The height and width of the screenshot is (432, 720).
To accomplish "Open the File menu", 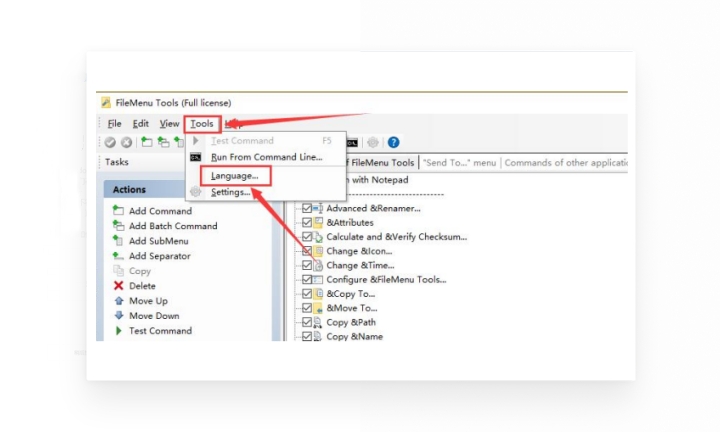I will pos(114,123).
